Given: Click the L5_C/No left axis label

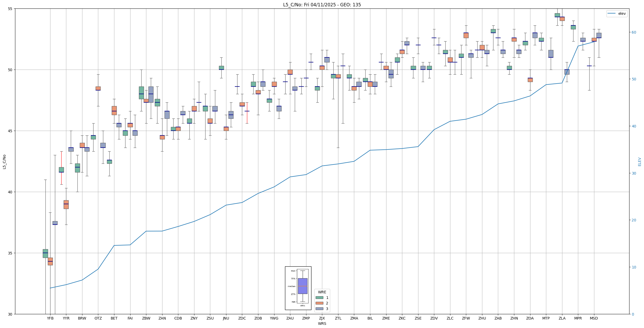Looking at the screenshot, I should pos(4,162).
